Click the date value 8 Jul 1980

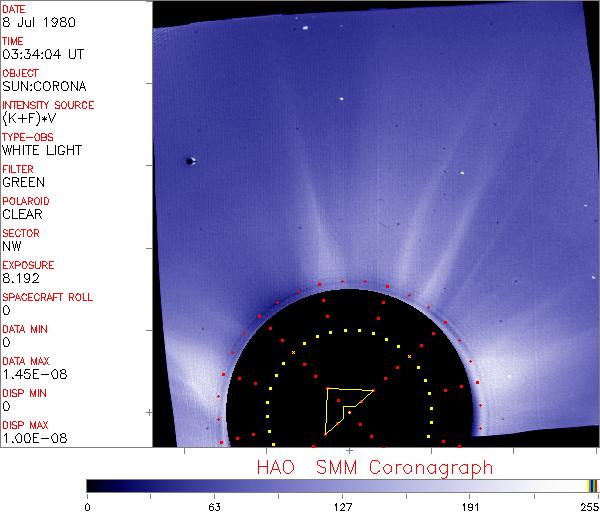32,22
